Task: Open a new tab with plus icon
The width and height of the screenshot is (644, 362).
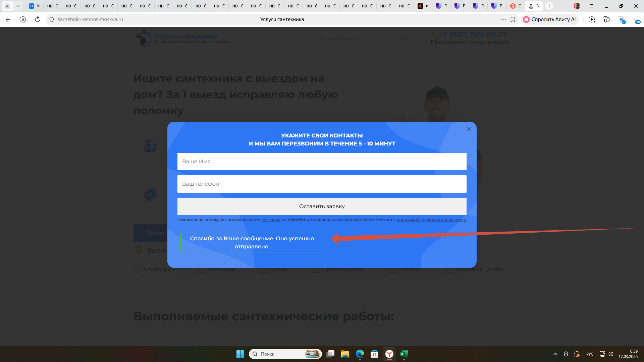Action: coord(549,6)
